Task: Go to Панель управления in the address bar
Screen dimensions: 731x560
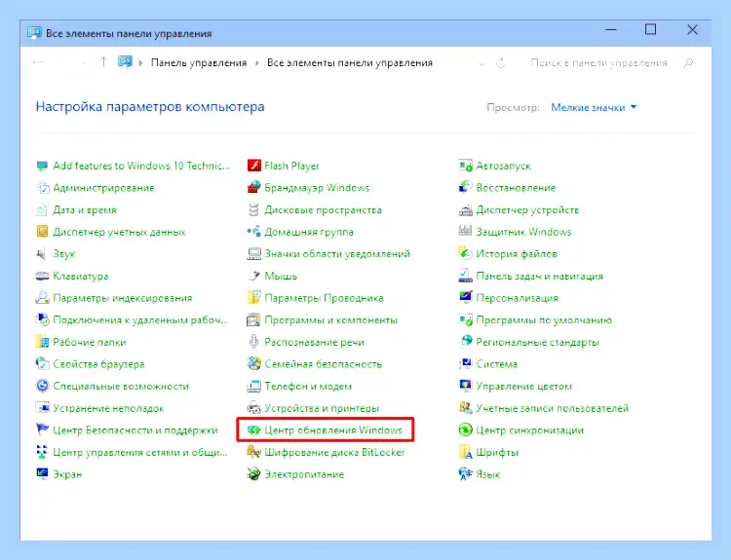Action: click(x=199, y=63)
